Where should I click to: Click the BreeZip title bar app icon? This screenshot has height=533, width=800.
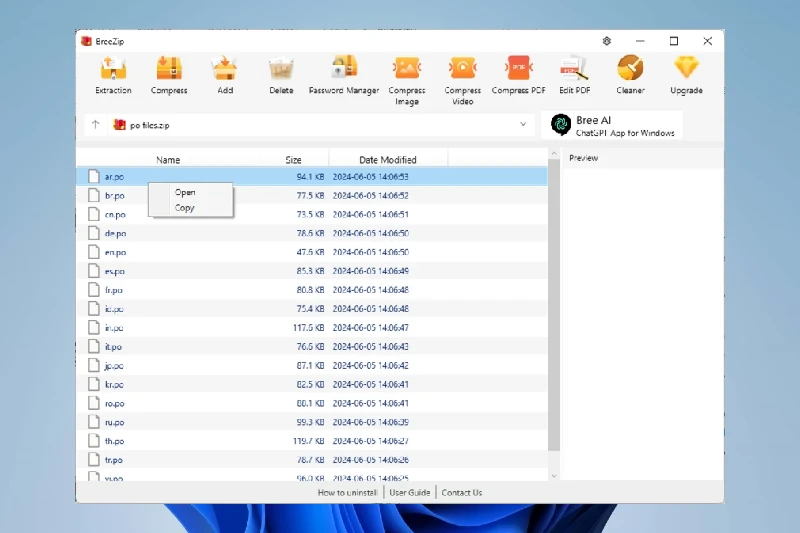pos(86,41)
